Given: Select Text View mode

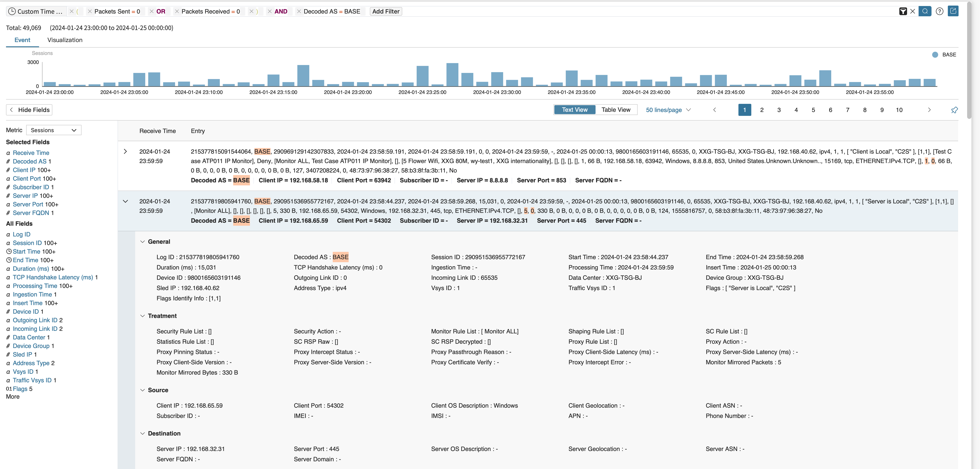Looking at the screenshot, I should 575,110.
